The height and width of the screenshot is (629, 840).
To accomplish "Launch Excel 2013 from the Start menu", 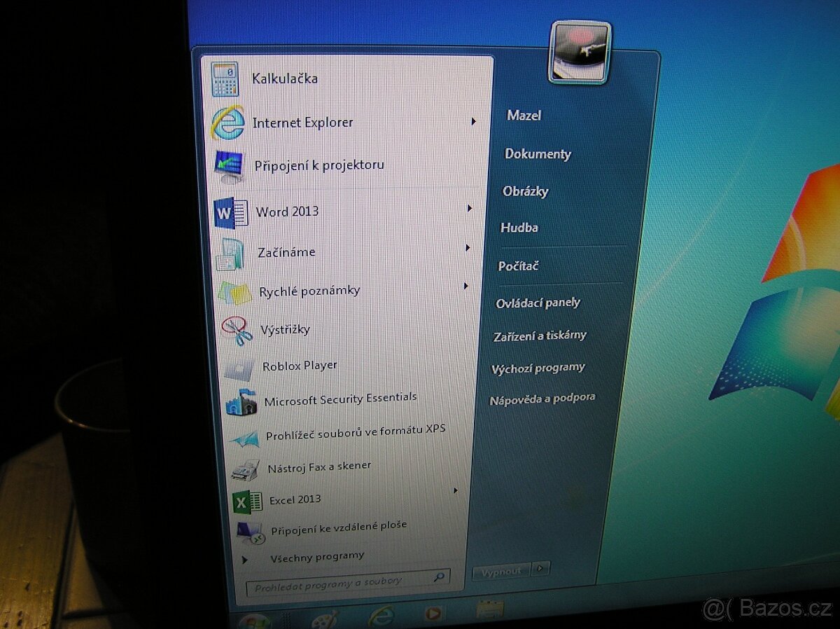I will [x=295, y=499].
